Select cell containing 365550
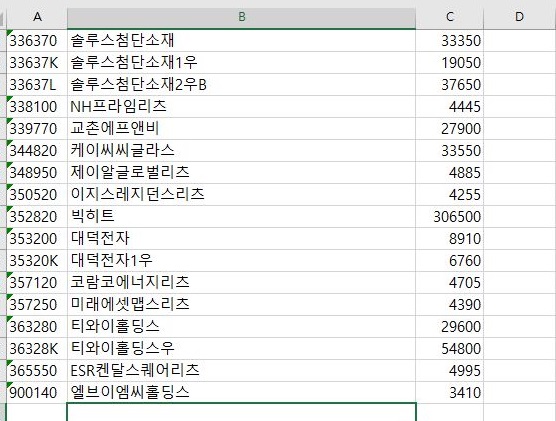The width and height of the screenshot is (556, 421). (x=37, y=371)
